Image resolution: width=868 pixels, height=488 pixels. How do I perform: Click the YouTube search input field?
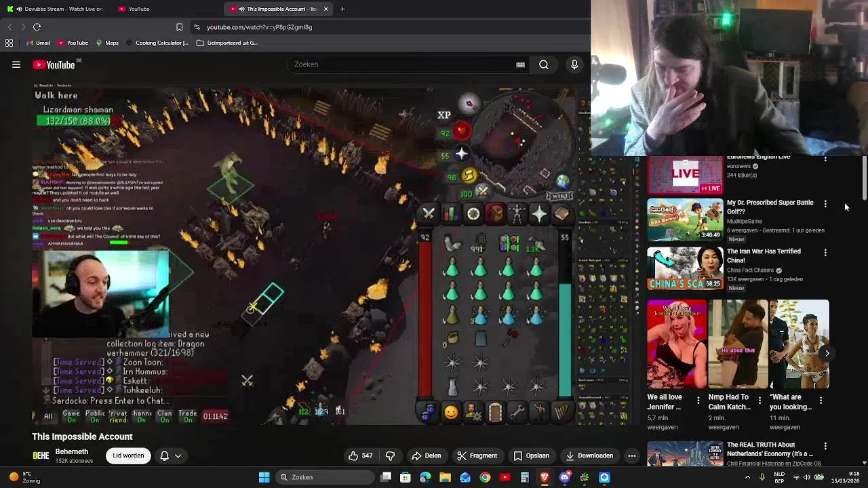[407, 64]
